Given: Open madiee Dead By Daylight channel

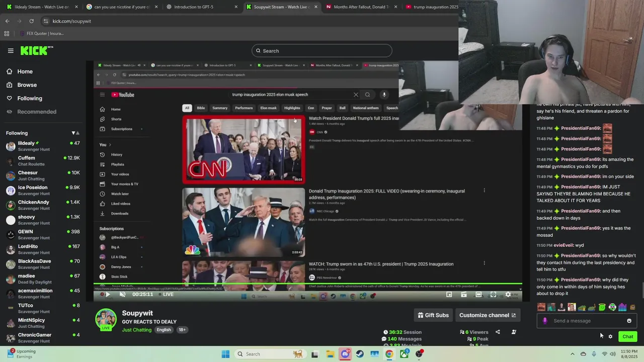Looking at the screenshot, I should pos(43,279).
